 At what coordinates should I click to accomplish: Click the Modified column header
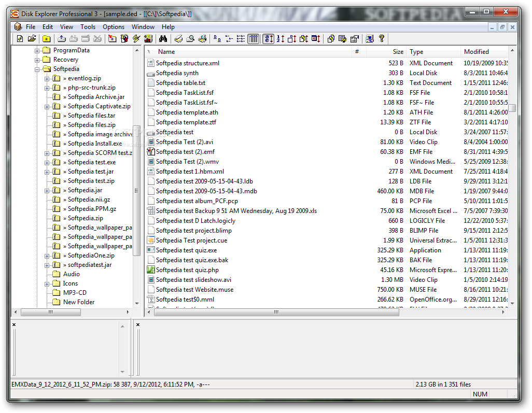[x=484, y=52]
